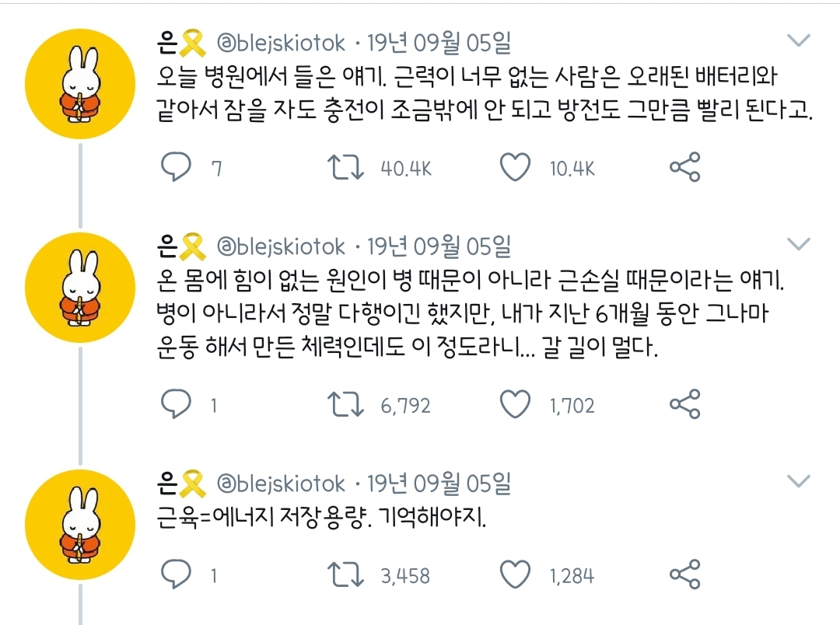840x625 pixels.
Task: Share the third tweet about 근육
Action: pos(684,574)
